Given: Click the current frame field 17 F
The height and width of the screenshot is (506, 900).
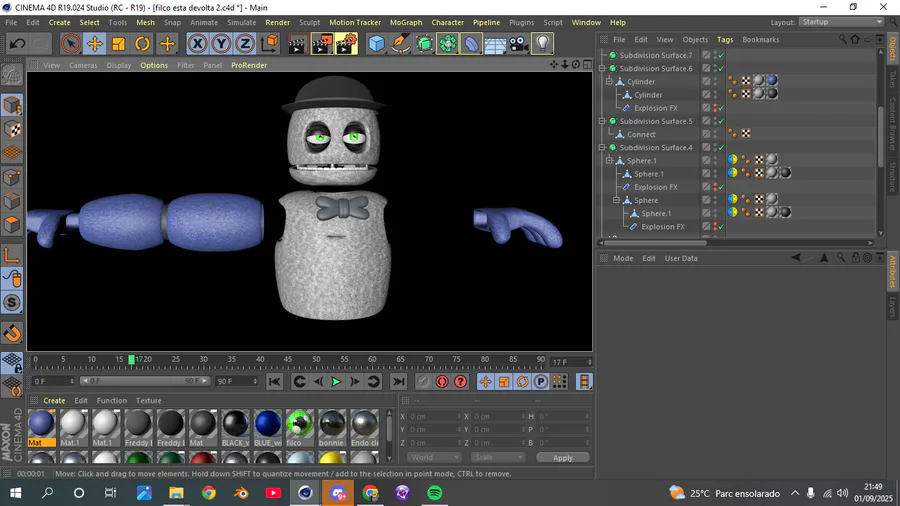Looking at the screenshot, I should click(571, 362).
